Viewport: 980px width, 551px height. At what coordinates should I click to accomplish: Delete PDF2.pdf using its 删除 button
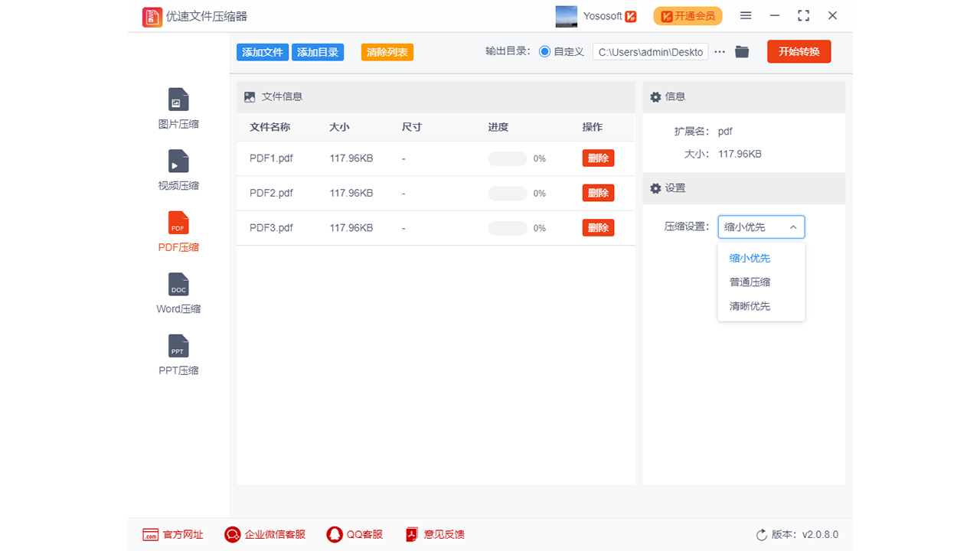(598, 192)
